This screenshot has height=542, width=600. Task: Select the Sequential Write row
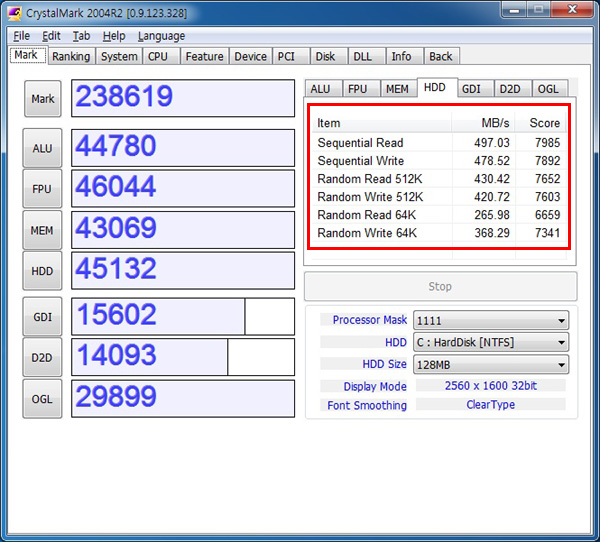click(x=439, y=161)
